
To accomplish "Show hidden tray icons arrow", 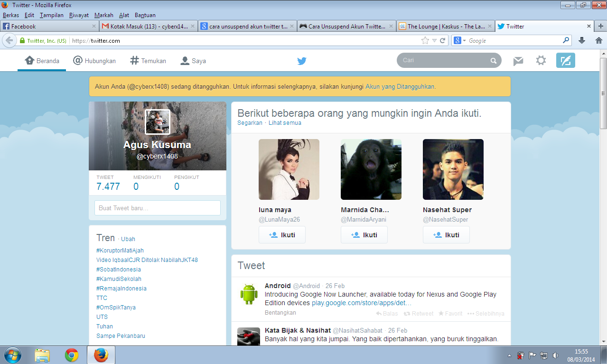I will click(509, 355).
